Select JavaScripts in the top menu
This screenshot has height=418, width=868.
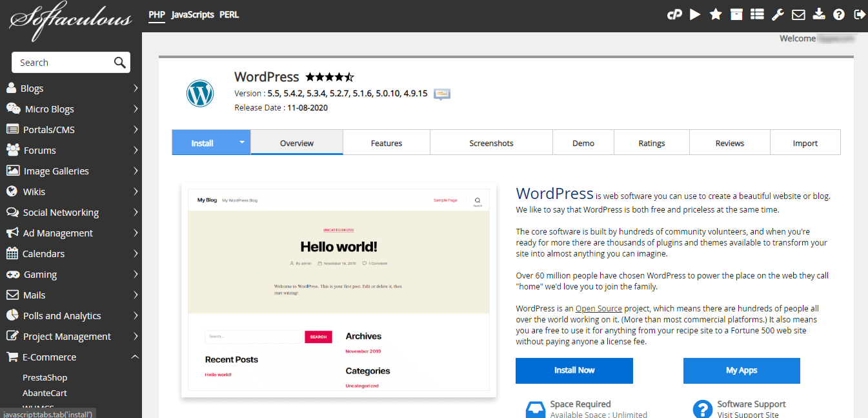(x=192, y=14)
